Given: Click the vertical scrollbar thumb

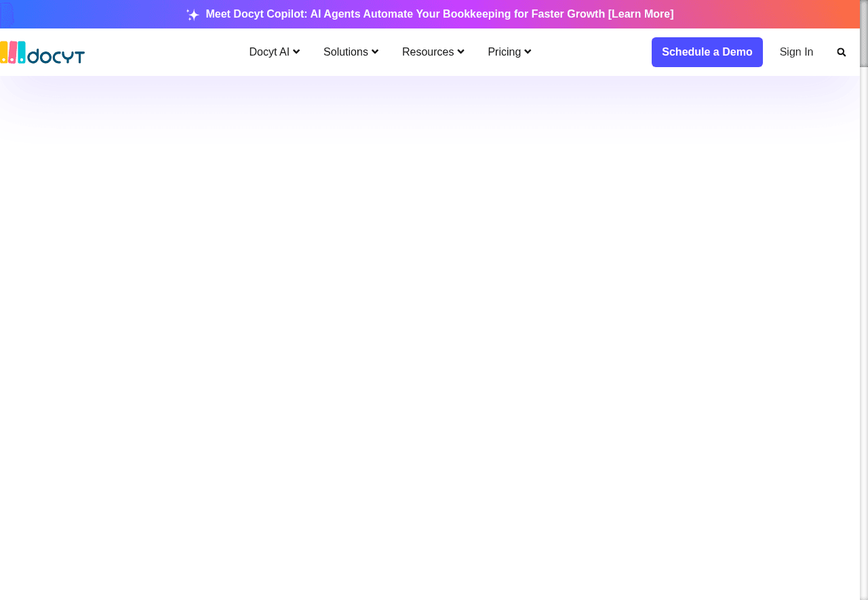Looking at the screenshot, I should [x=864, y=34].
